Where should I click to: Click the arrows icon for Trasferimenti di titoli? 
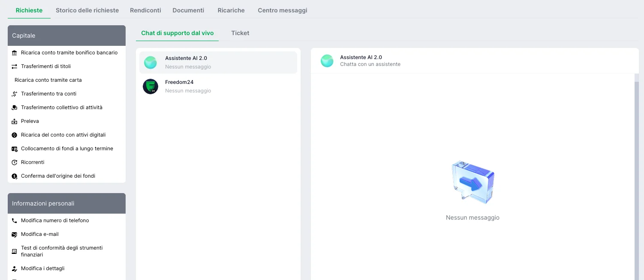[x=14, y=66]
